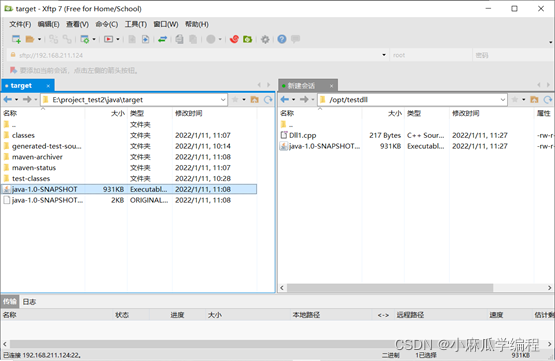Go forward in the local pane
Viewport: 555px width, 361px height.
[27, 99]
